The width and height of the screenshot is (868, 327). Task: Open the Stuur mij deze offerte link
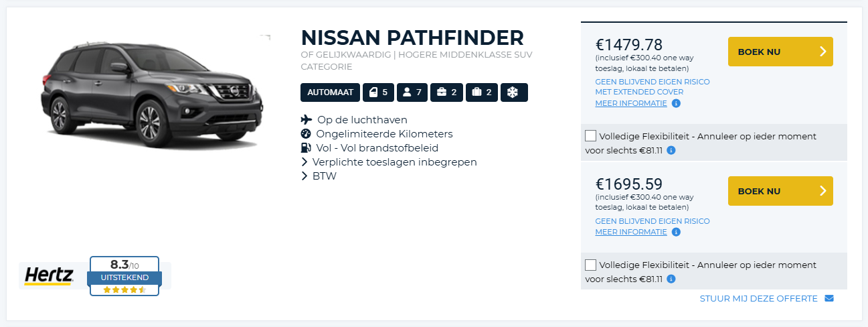(x=758, y=298)
